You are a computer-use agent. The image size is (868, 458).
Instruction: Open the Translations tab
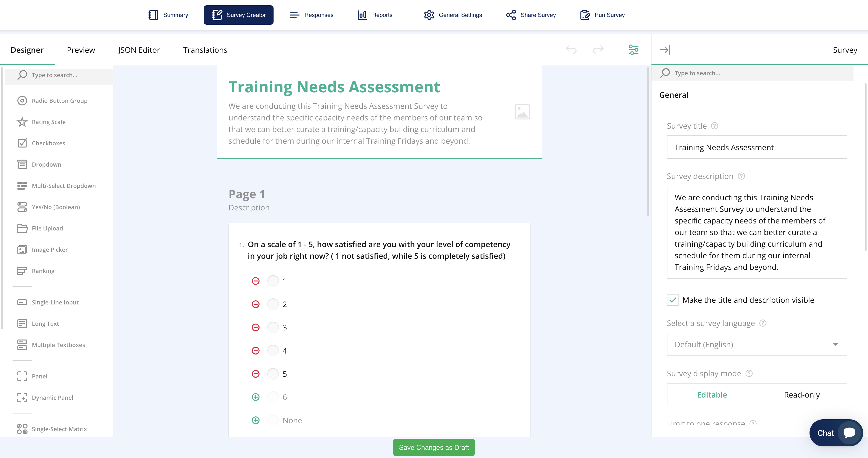tap(205, 50)
